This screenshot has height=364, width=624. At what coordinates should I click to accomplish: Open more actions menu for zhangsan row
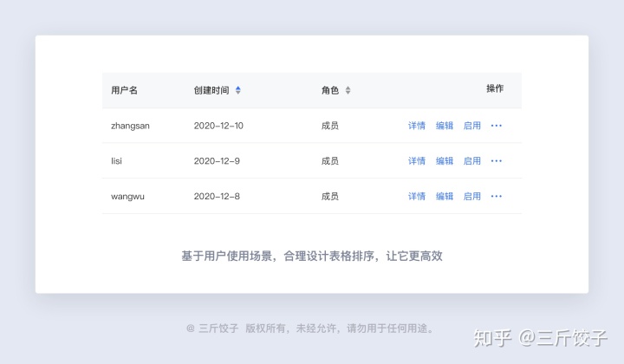click(497, 126)
